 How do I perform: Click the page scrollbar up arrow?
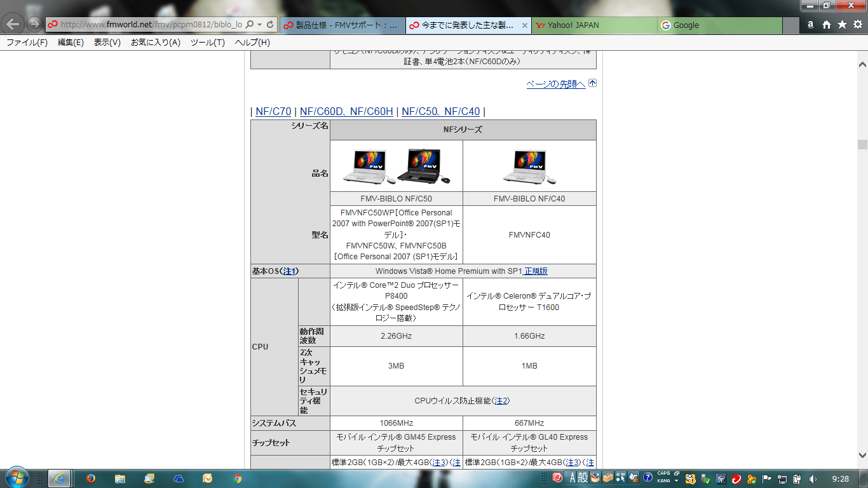(862, 64)
